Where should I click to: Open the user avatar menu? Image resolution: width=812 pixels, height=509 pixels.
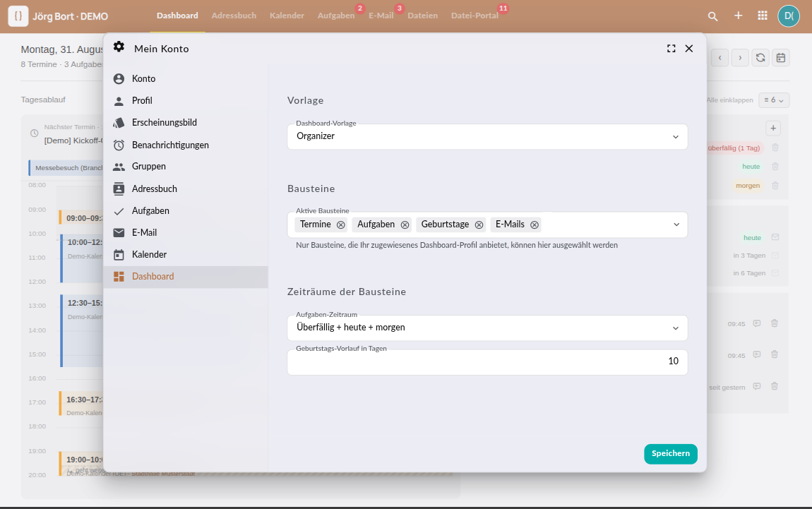(x=789, y=16)
